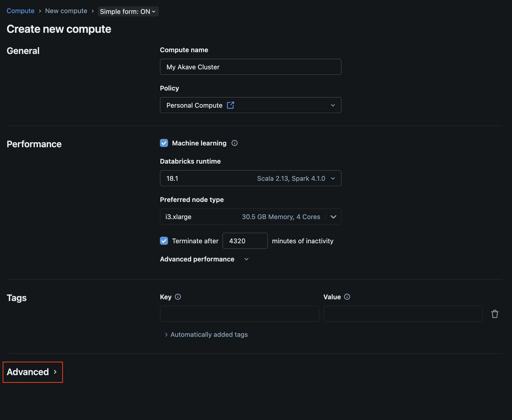
Task: Navigate to Compute via breadcrumb
Action: (20, 11)
